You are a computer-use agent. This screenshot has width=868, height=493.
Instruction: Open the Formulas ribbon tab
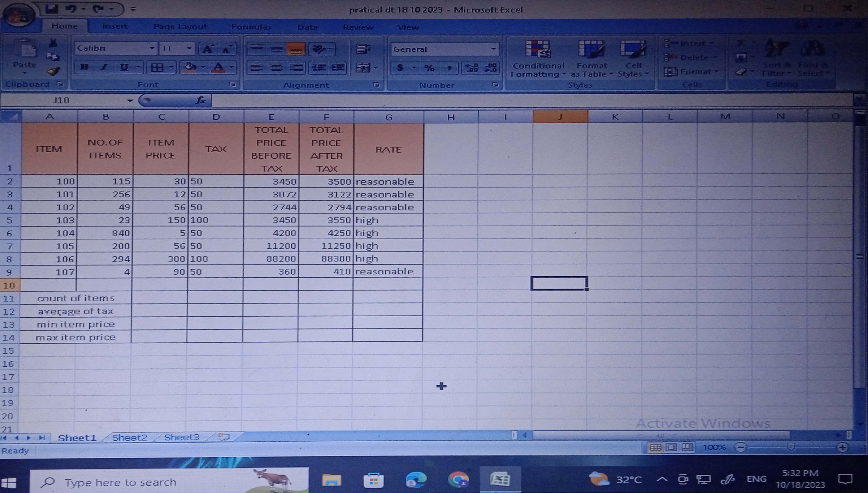pos(251,27)
